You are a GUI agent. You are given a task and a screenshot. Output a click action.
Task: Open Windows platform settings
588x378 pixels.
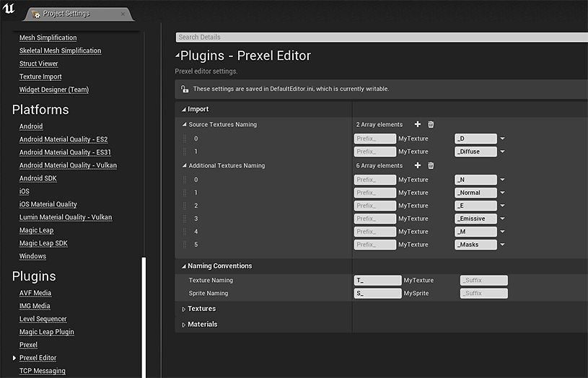(x=32, y=256)
